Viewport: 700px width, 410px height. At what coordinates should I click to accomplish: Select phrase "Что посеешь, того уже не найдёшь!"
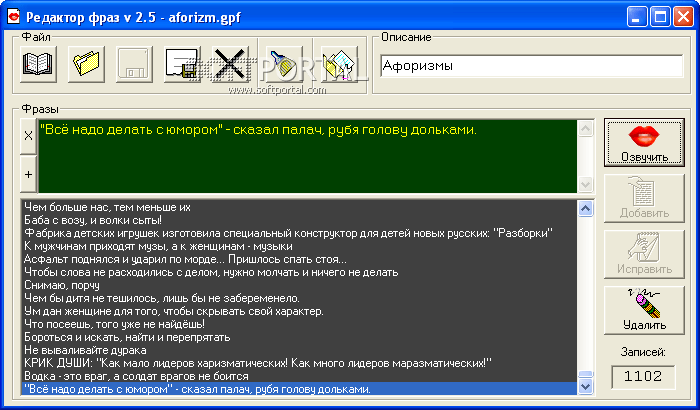tap(299, 324)
